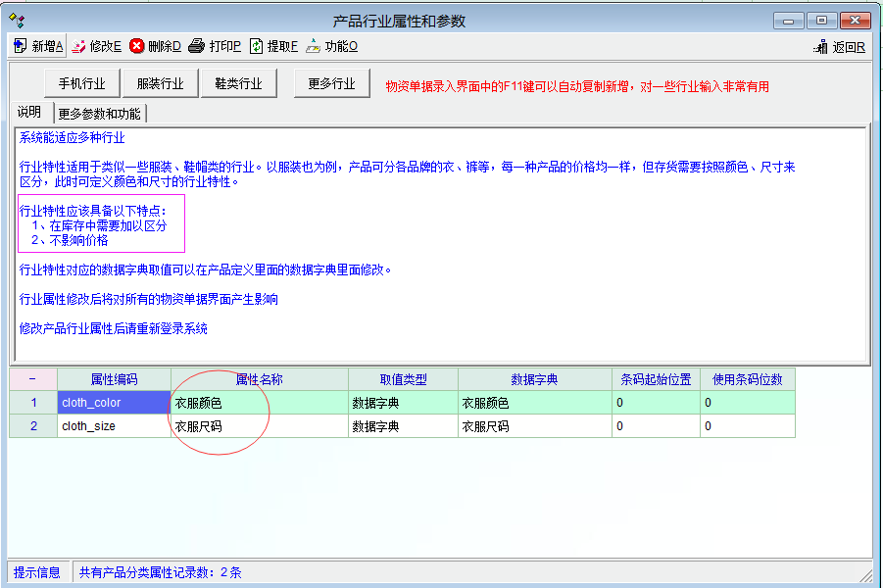Click the 数据字典 column header
The width and height of the screenshot is (883, 588).
(534, 379)
